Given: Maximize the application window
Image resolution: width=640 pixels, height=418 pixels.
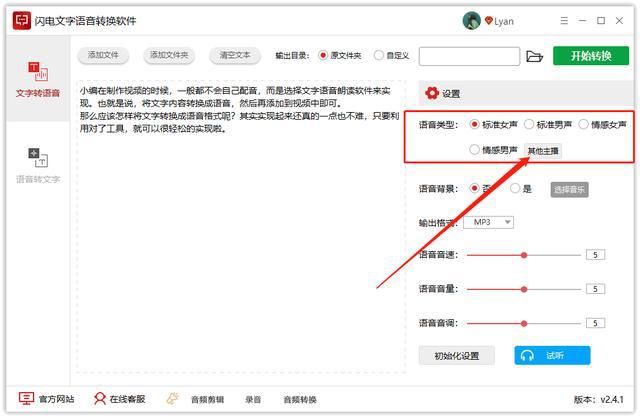Looking at the screenshot, I should pyautogui.click(x=601, y=20).
